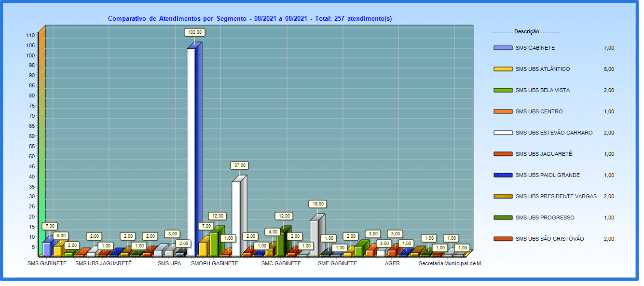Click the yellow SMS UBS ATLÂNTICO legend swatch
The height and width of the screenshot is (286, 644).
click(x=503, y=69)
